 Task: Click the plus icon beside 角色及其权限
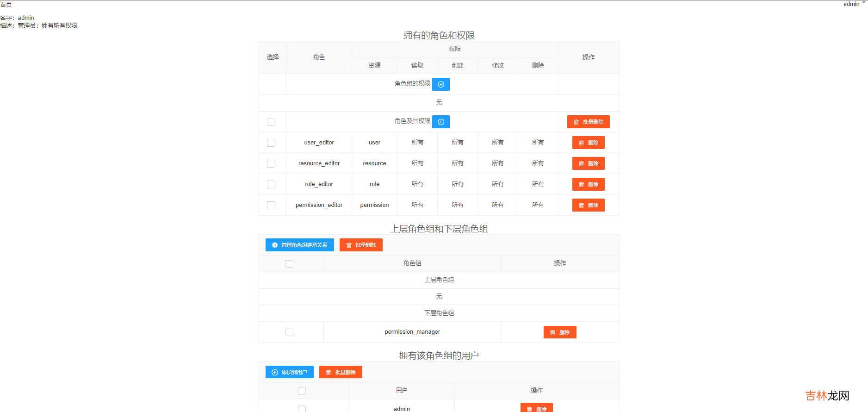440,122
